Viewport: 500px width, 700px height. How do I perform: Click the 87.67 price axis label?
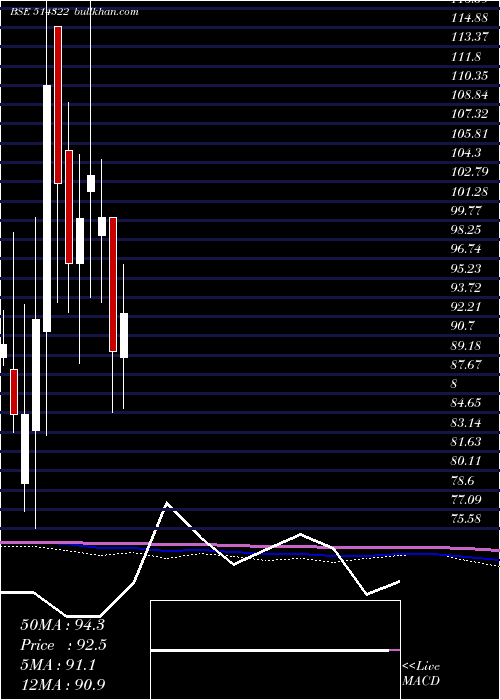466,365
